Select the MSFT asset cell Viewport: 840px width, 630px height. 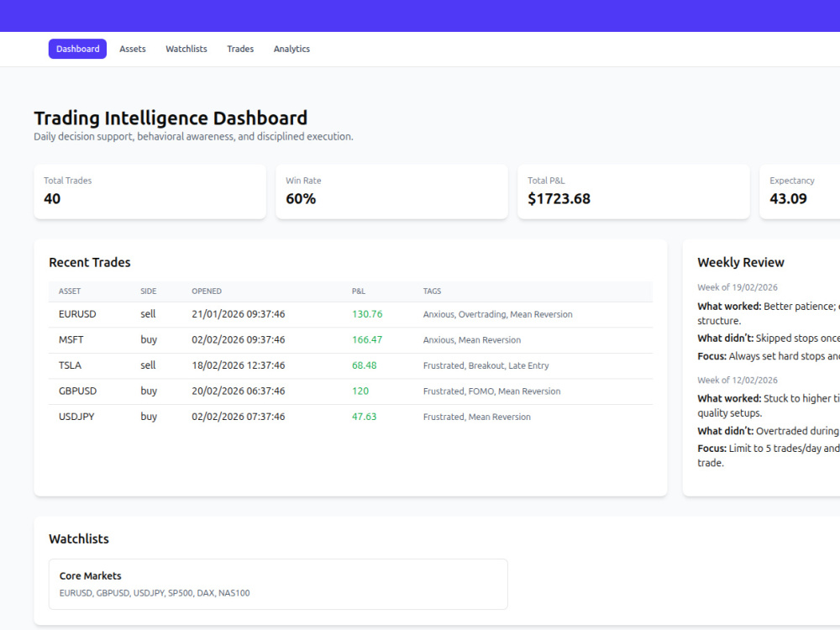pyautogui.click(x=71, y=339)
